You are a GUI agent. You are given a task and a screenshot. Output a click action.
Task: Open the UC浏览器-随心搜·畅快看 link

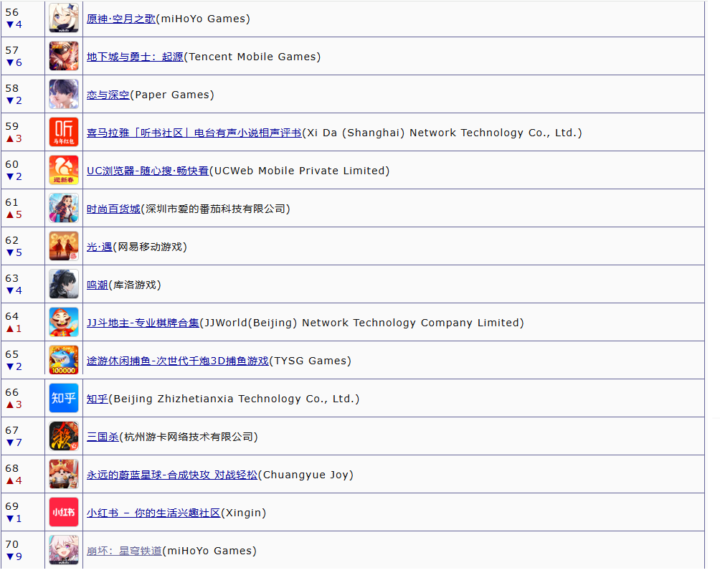(148, 171)
